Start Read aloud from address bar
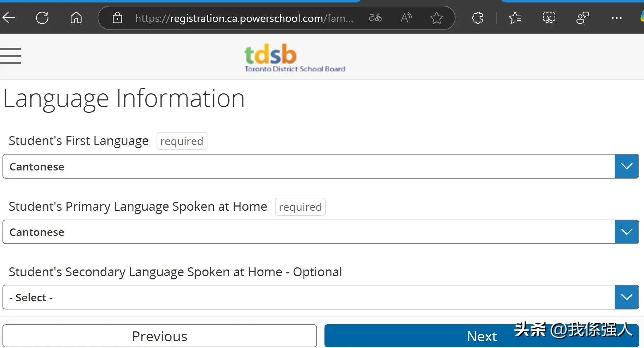Image resolution: width=644 pixels, height=348 pixels. click(406, 18)
